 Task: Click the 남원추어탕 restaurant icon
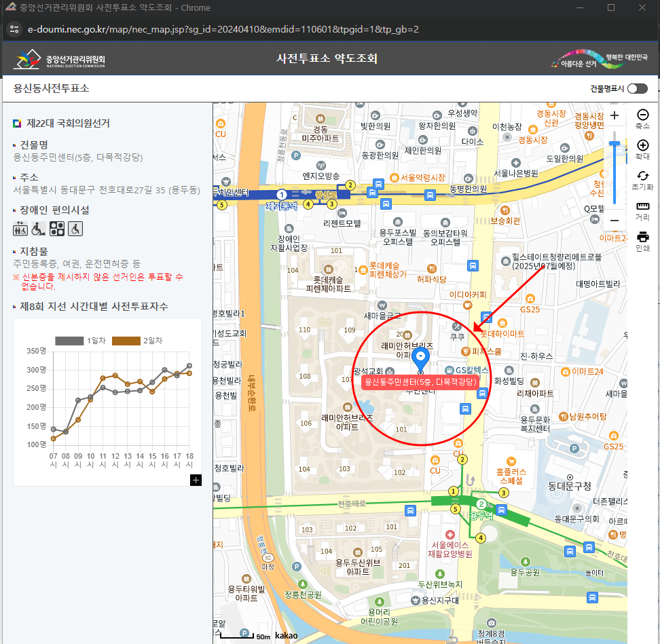click(563, 417)
